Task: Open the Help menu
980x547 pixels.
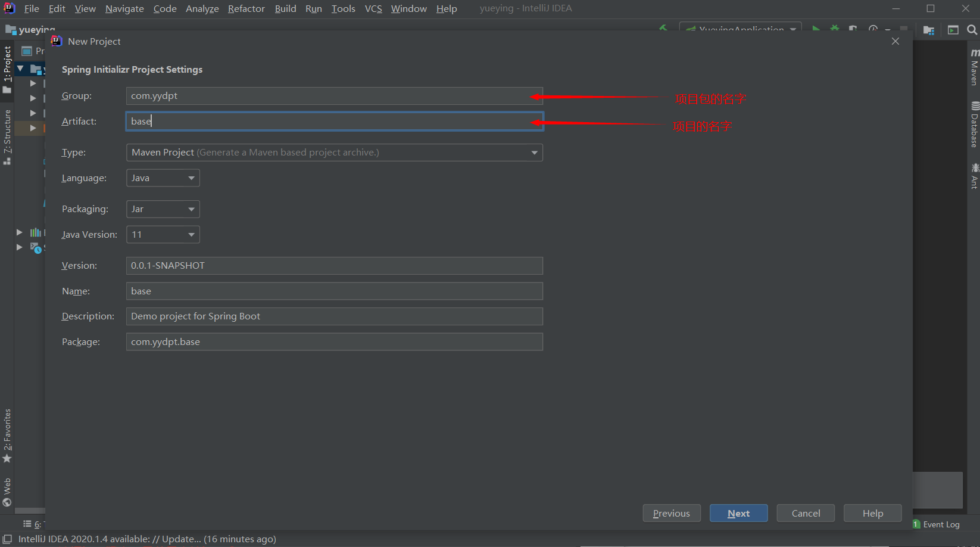Action: tap(447, 8)
